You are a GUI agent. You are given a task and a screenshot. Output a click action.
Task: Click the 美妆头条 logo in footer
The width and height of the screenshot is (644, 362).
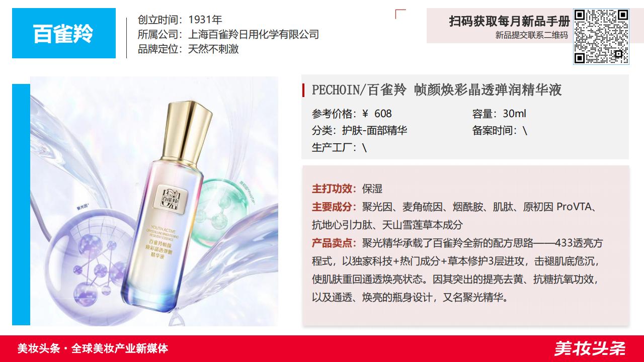[590, 348]
